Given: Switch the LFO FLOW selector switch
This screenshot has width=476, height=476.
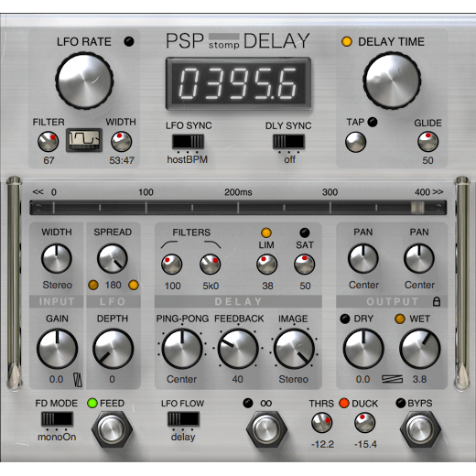Looking at the screenshot, I should [x=183, y=419].
